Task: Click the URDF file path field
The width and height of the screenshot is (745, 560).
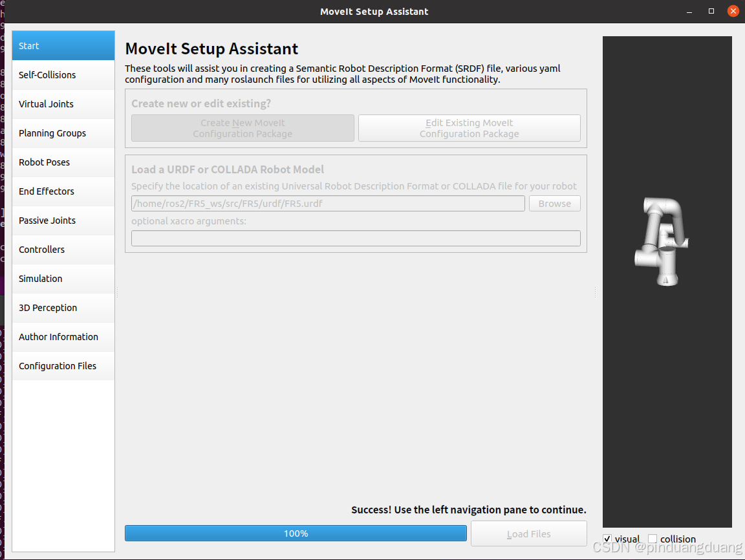Action: [x=328, y=203]
